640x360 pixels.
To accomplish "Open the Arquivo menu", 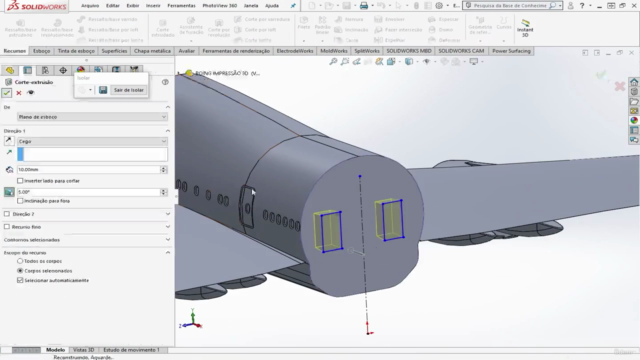I will click(90, 6).
